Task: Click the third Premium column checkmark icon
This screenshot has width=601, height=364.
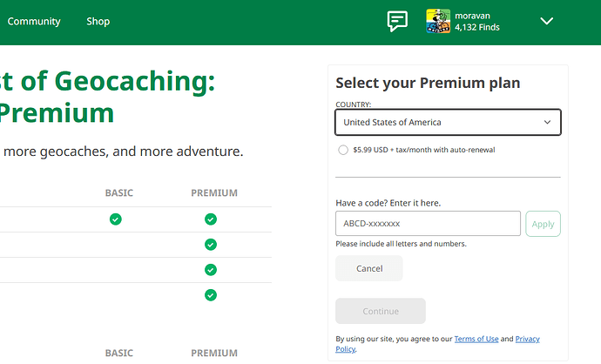Action: (x=211, y=270)
